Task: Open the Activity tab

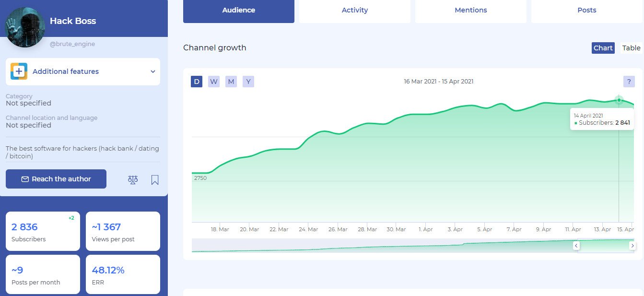Action: tap(355, 10)
